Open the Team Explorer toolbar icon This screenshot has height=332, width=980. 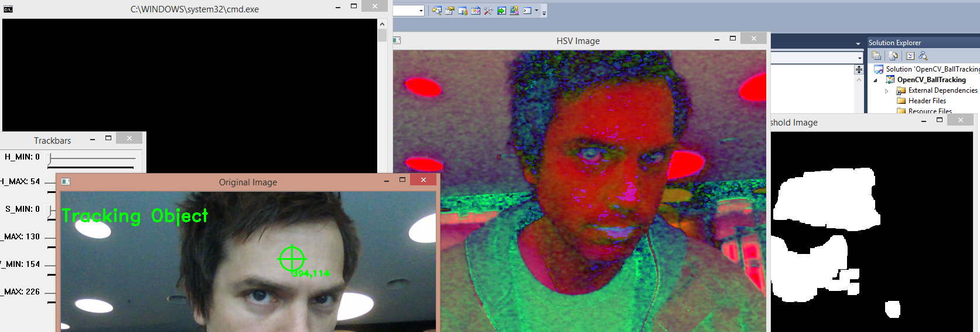click(x=463, y=11)
